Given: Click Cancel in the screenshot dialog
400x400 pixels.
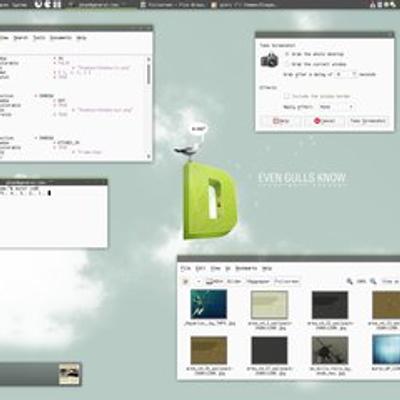Looking at the screenshot, I should tap(324, 121).
